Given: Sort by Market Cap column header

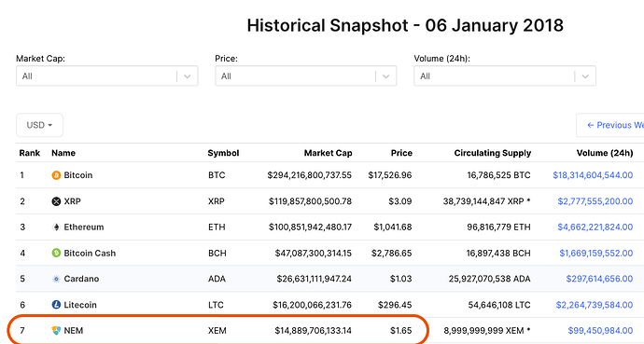Looking at the screenshot, I should 328,153.
